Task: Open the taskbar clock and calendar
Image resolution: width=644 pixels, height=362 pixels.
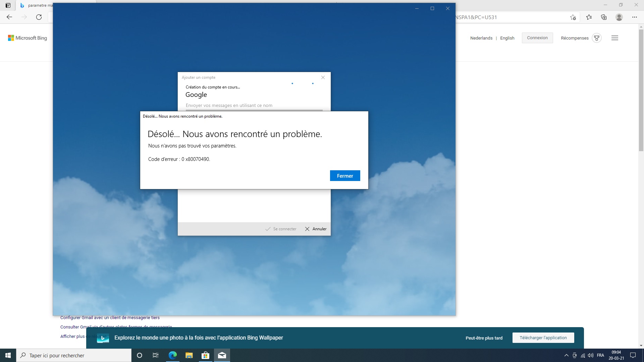Action: [616, 355]
